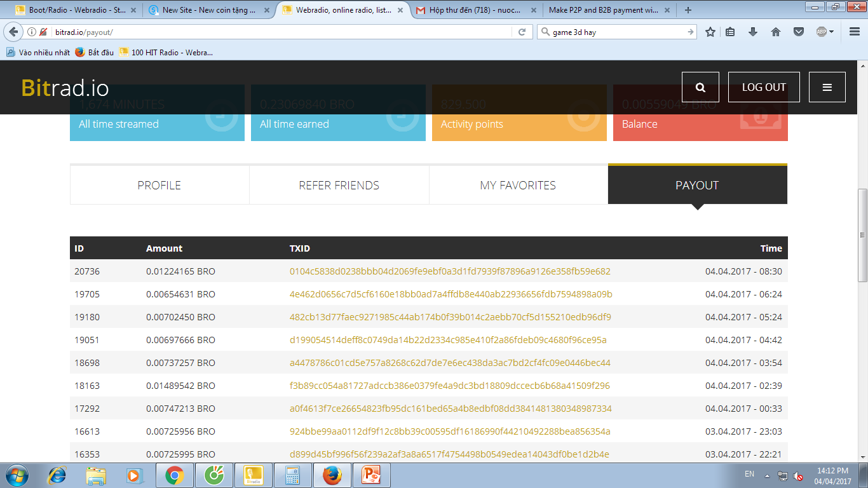Image resolution: width=868 pixels, height=488 pixels.
Task: Open transaction 924bbe99aa0112df link
Action: tap(450, 431)
